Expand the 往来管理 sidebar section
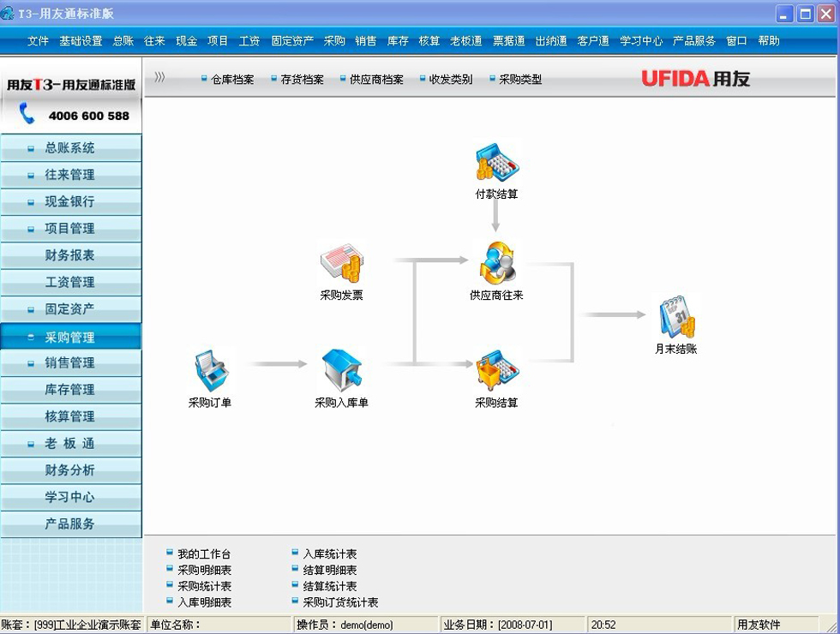Viewport: 840px width, 634px height. [x=70, y=175]
